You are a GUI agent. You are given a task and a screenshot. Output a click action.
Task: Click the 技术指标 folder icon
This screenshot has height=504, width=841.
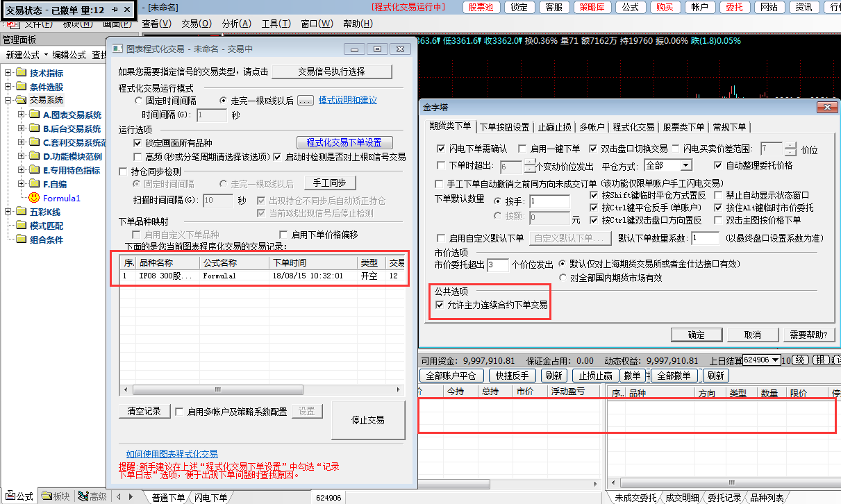(22, 73)
